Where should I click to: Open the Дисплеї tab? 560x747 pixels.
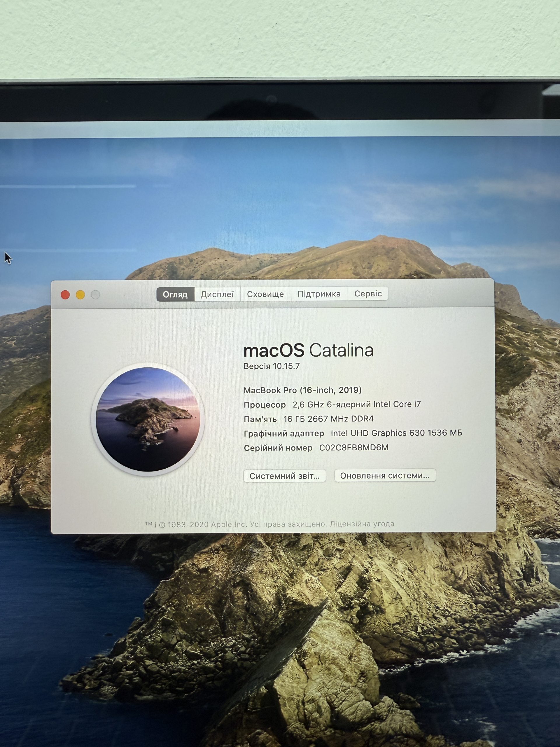(x=217, y=294)
